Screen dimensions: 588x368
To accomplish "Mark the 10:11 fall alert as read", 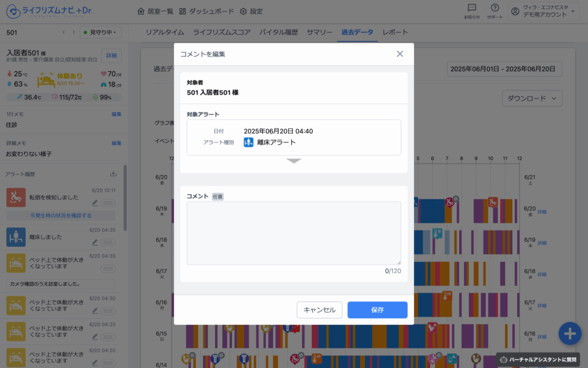I will [x=108, y=203].
